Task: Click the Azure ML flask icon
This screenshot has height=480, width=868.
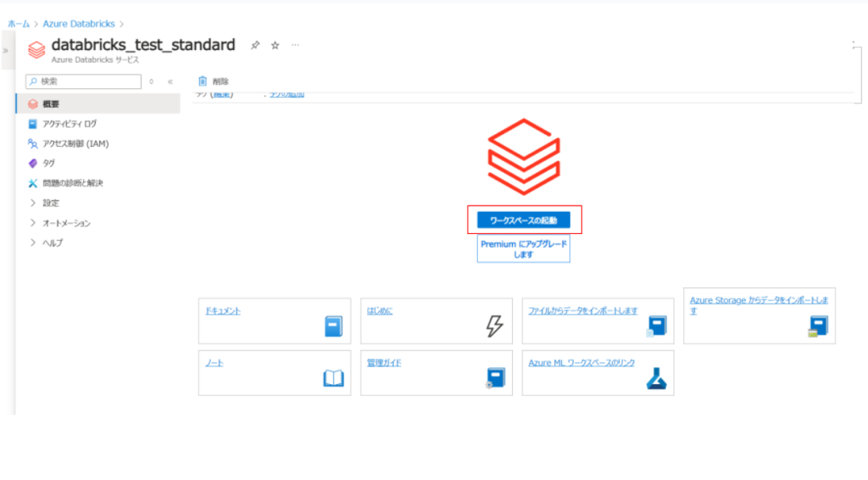Action: click(x=657, y=379)
